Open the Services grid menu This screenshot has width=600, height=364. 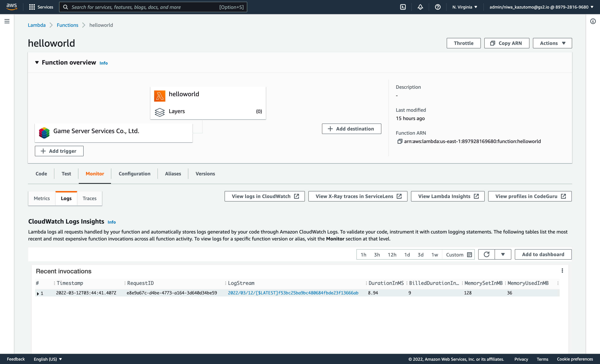tap(41, 7)
